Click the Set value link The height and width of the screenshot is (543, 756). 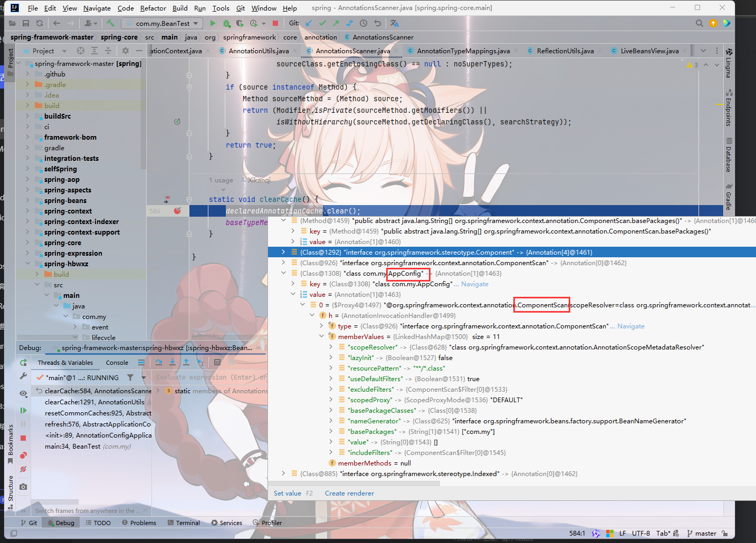coord(288,493)
